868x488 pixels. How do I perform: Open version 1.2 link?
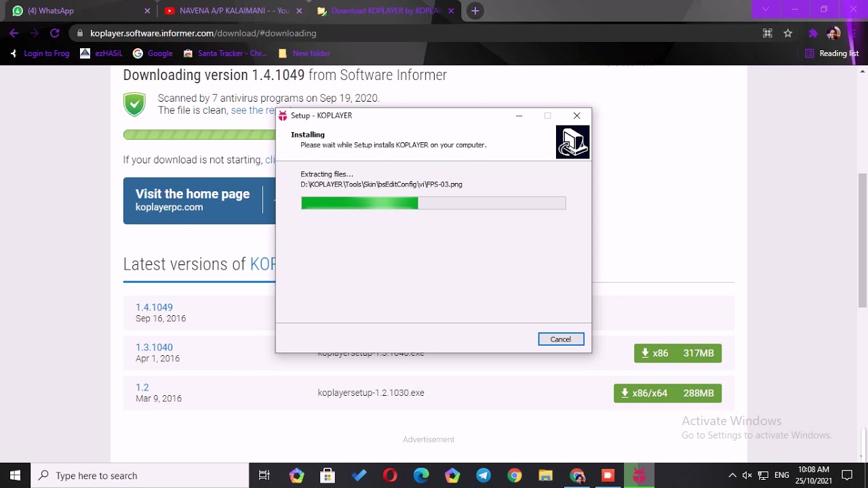coord(142,387)
